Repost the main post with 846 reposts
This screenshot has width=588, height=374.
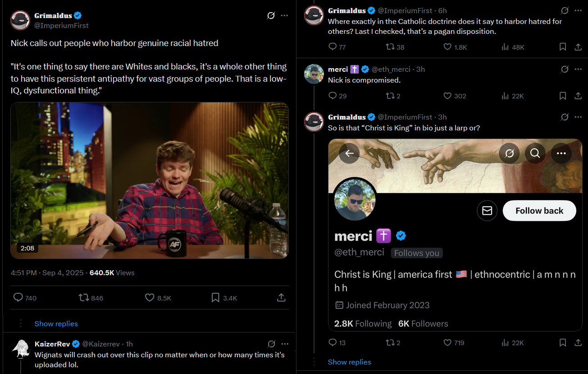pos(84,298)
